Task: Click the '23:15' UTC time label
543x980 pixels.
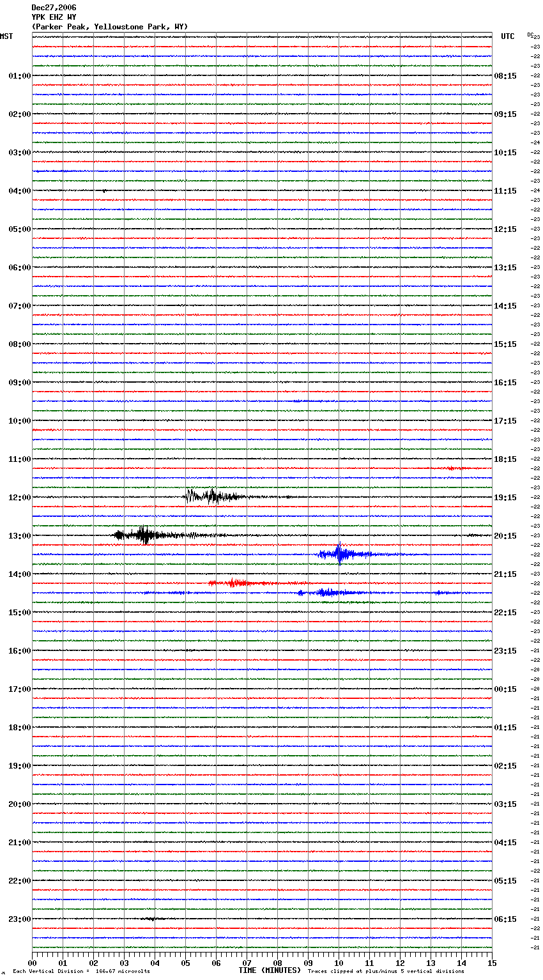Action: (x=505, y=651)
